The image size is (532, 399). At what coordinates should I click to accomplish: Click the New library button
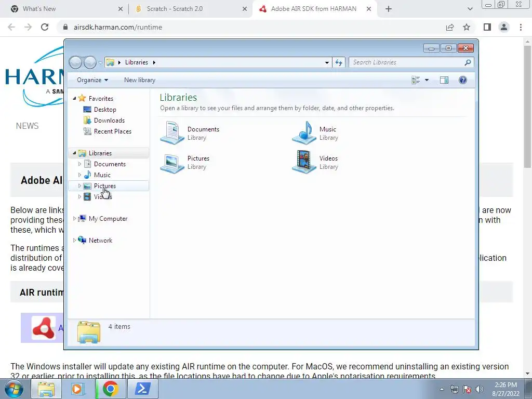pyautogui.click(x=139, y=80)
